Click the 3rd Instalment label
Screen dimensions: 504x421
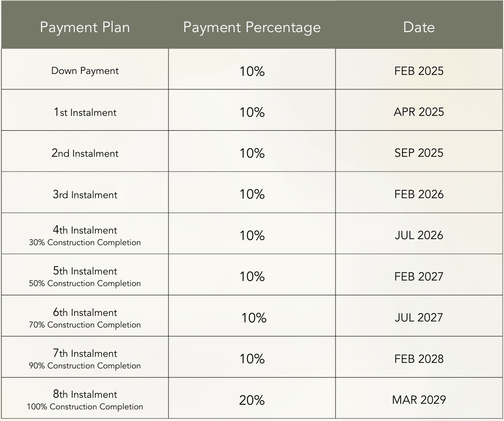[85, 194]
